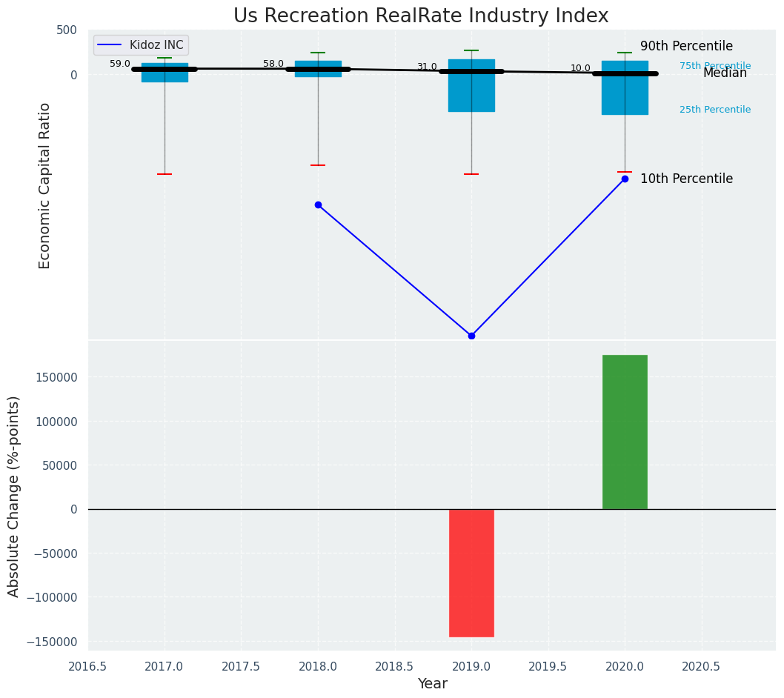Click the blue line sample in the legend
Viewport: 784px width, 698px height.
click(x=110, y=45)
